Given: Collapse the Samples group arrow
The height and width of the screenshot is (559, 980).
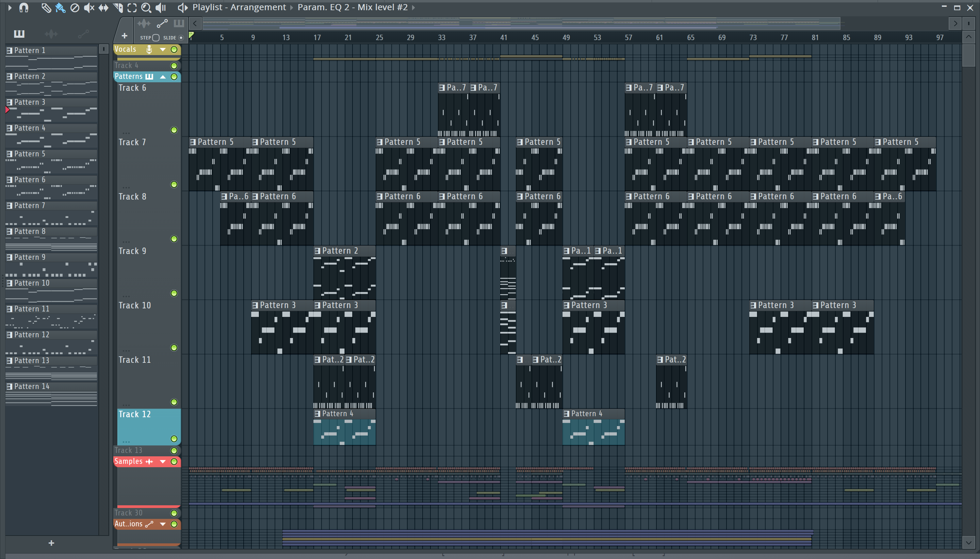Looking at the screenshot, I should click(x=163, y=461).
